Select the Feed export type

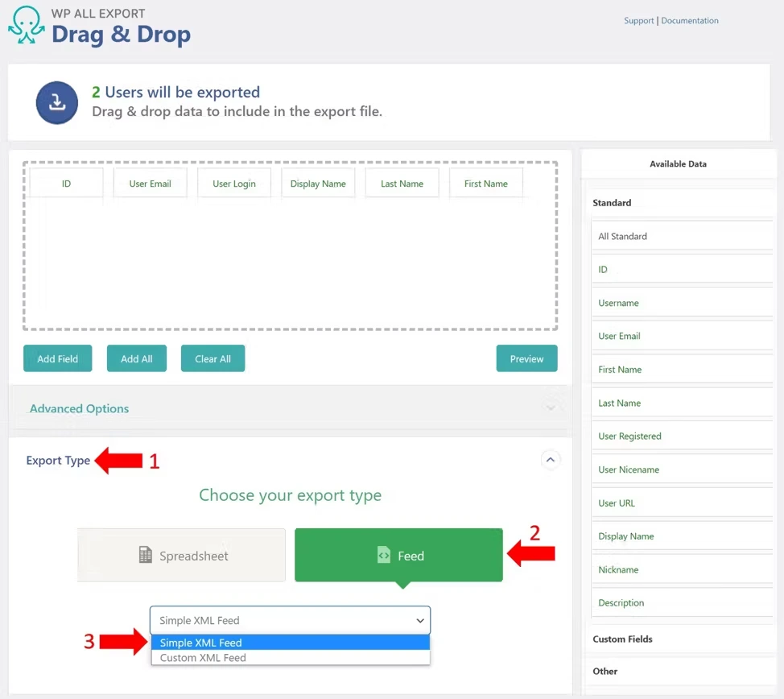[398, 556]
